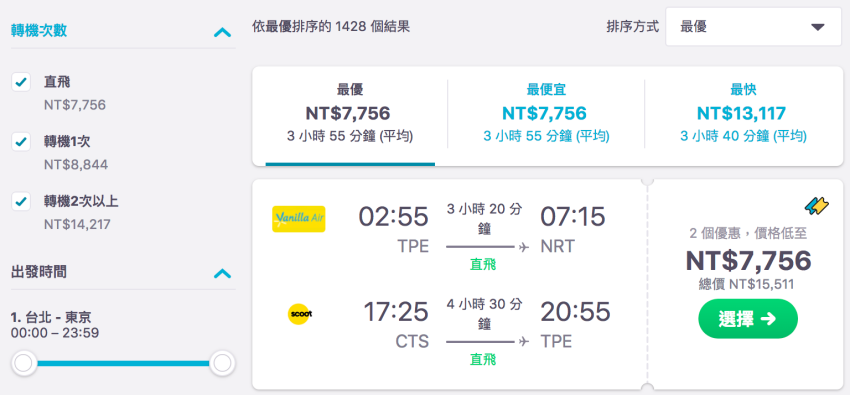
Task: Switch to the 最便宜 cheapest tab
Action: click(x=546, y=113)
